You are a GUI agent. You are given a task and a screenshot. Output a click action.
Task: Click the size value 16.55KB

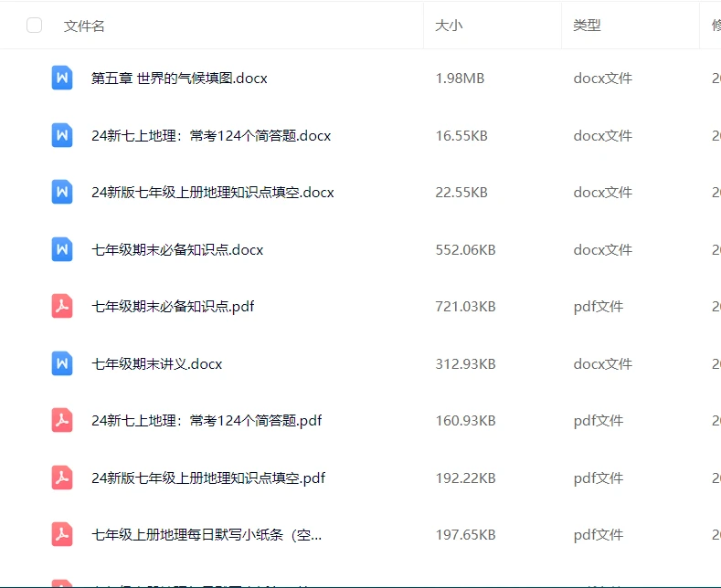click(461, 135)
